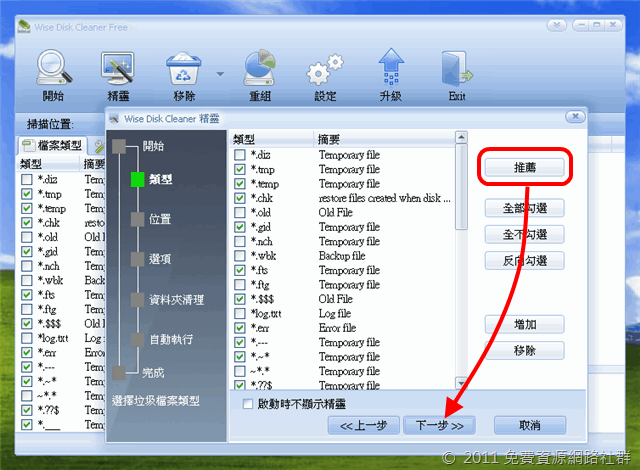Image resolution: width=640 pixels, height=470 pixels.
Task: Uncheck the *.temp checkbox in wizard list
Action: (240, 184)
